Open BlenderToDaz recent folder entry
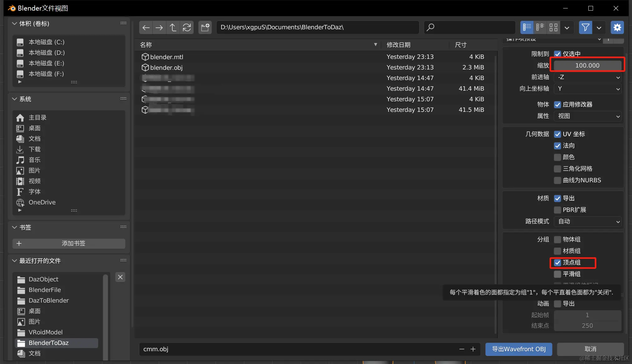Viewport: 632px width, 364px height. point(49,343)
